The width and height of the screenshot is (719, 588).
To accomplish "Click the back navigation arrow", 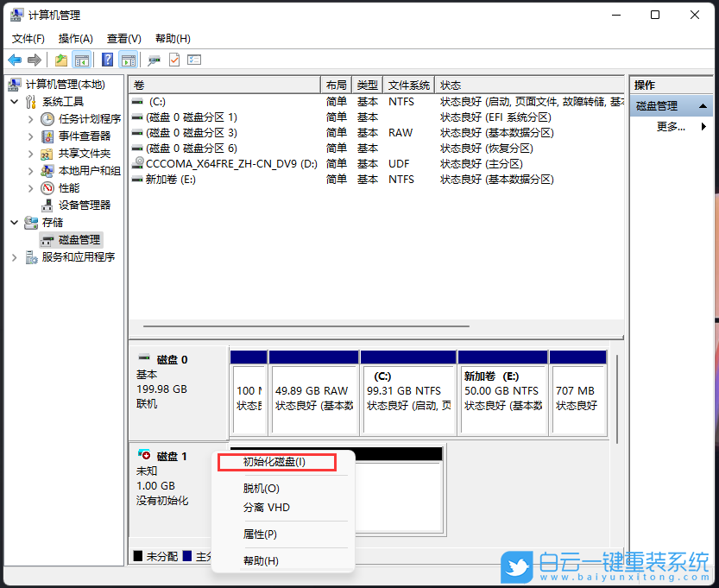I will tap(15, 60).
